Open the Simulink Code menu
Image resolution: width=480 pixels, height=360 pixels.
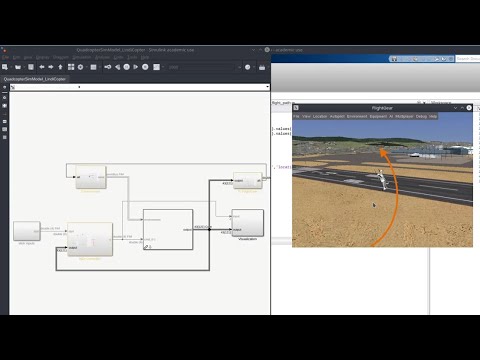pos(118,57)
